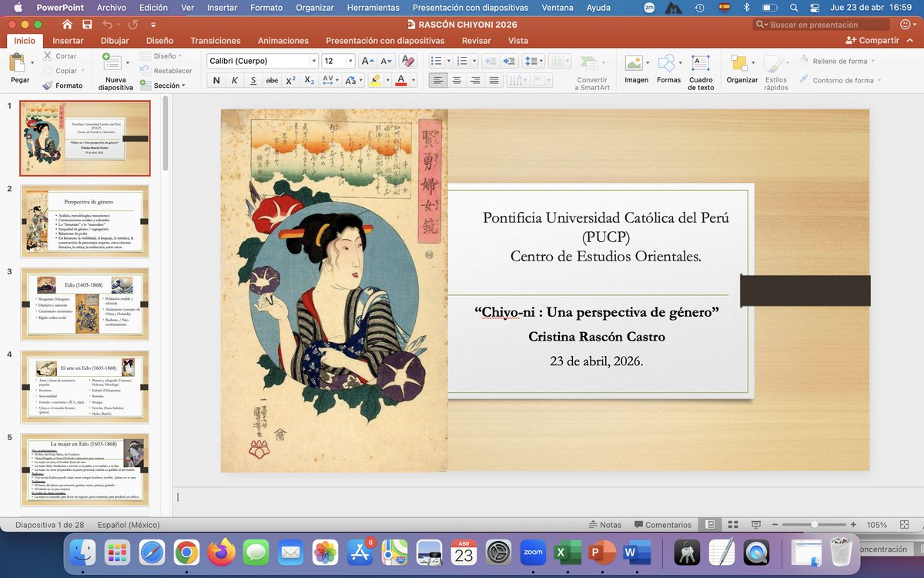Image resolution: width=924 pixels, height=578 pixels.
Task: Click the red font color button
Action: (x=400, y=80)
